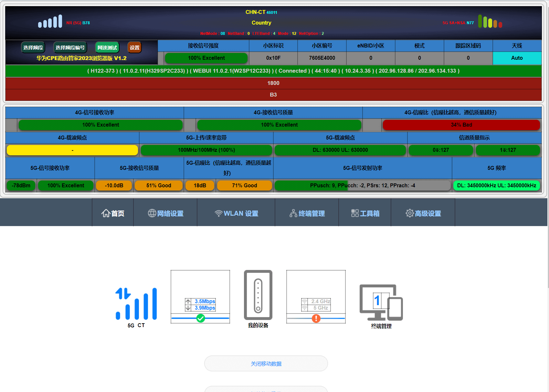549x392 pixels.
Task: Click the 选择频段 button
Action: [x=33, y=47]
